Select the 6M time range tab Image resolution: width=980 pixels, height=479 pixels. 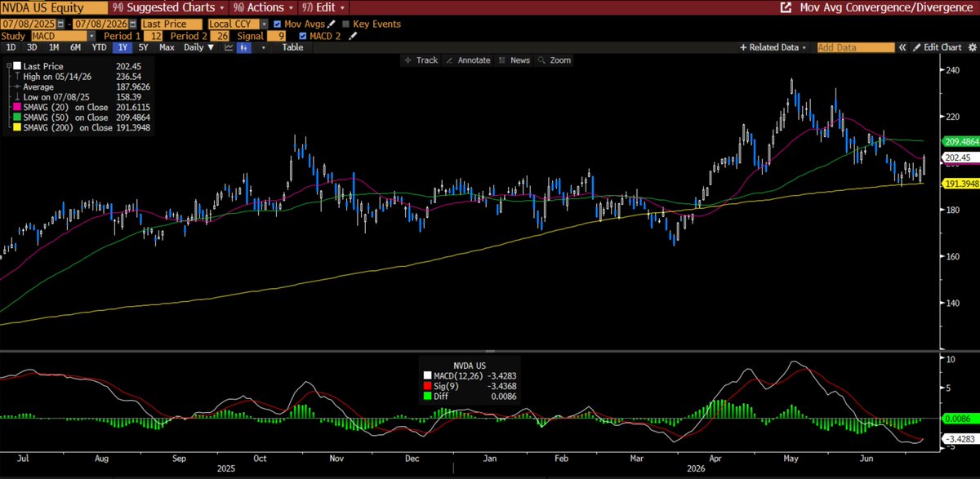click(x=75, y=47)
